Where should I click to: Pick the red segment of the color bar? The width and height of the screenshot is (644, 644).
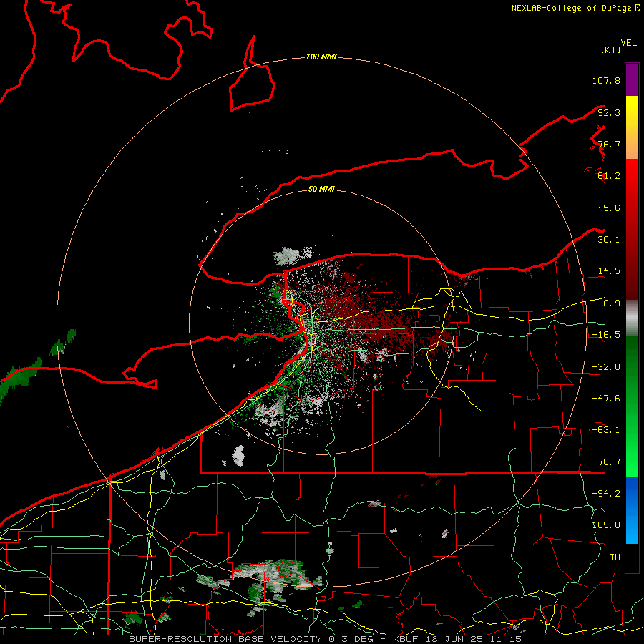[x=632, y=229]
